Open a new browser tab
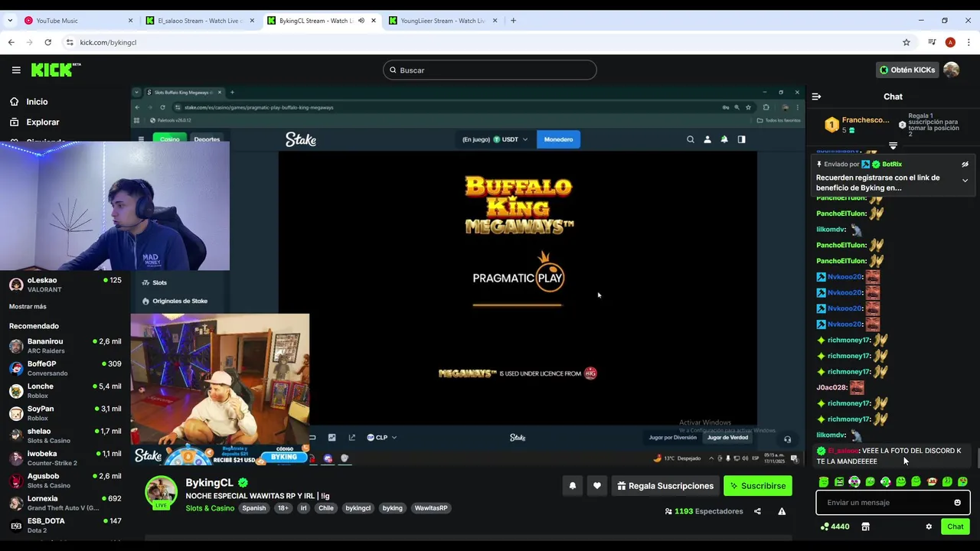The width and height of the screenshot is (980, 551). (x=513, y=21)
